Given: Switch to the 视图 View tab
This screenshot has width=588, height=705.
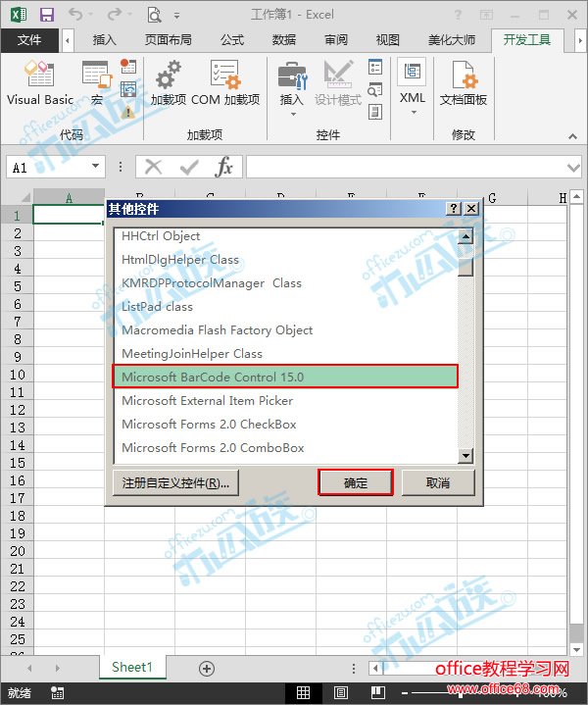Looking at the screenshot, I should tap(387, 40).
